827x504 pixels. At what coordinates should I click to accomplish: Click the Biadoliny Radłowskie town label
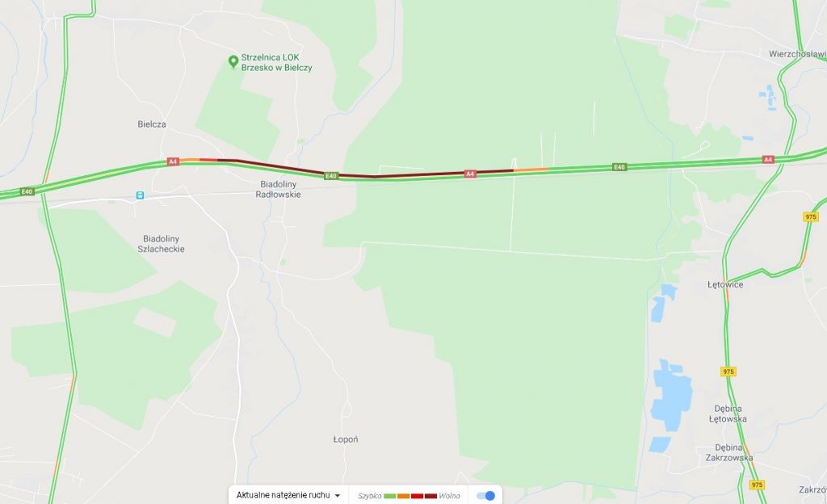(279, 189)
